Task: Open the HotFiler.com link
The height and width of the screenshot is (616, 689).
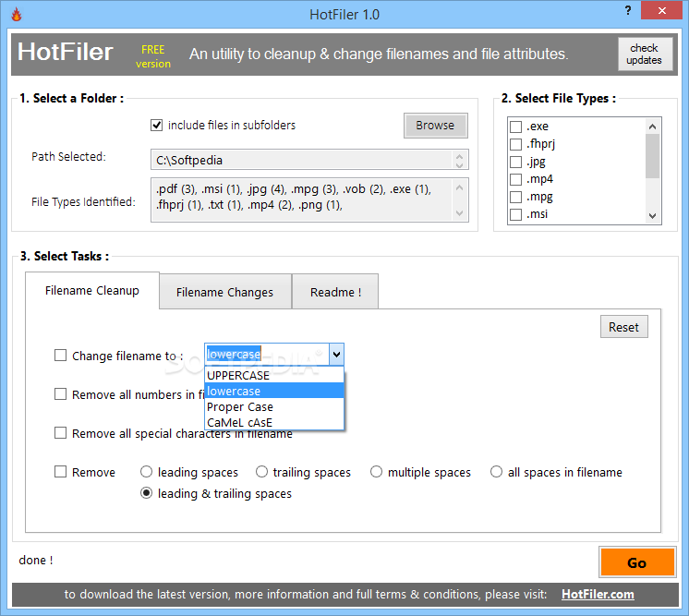Action: pos(598,594)
